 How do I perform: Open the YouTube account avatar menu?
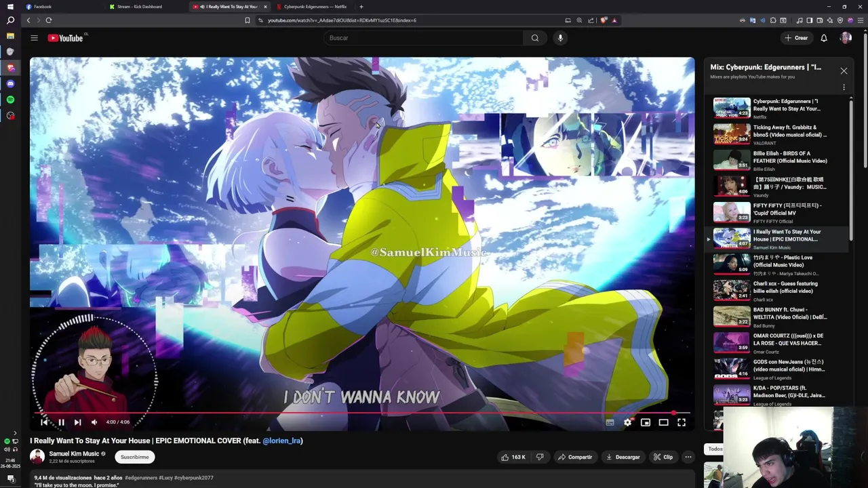click(846, 38)
